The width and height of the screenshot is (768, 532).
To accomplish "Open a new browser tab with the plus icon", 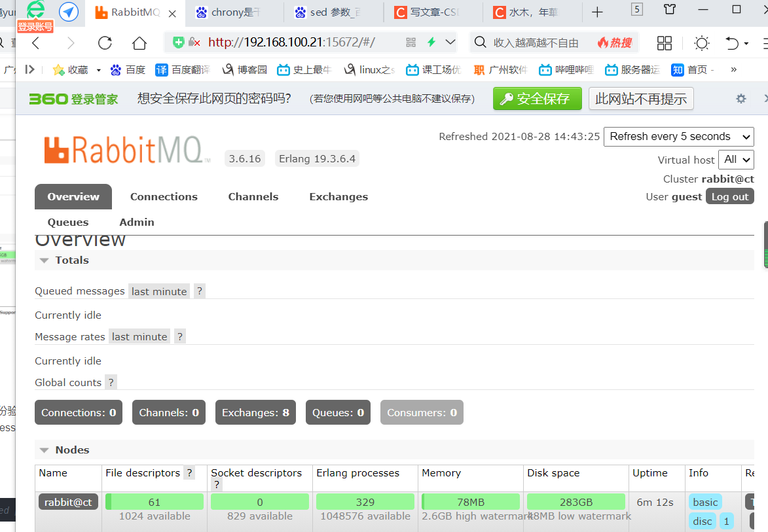I will (597, 12).
